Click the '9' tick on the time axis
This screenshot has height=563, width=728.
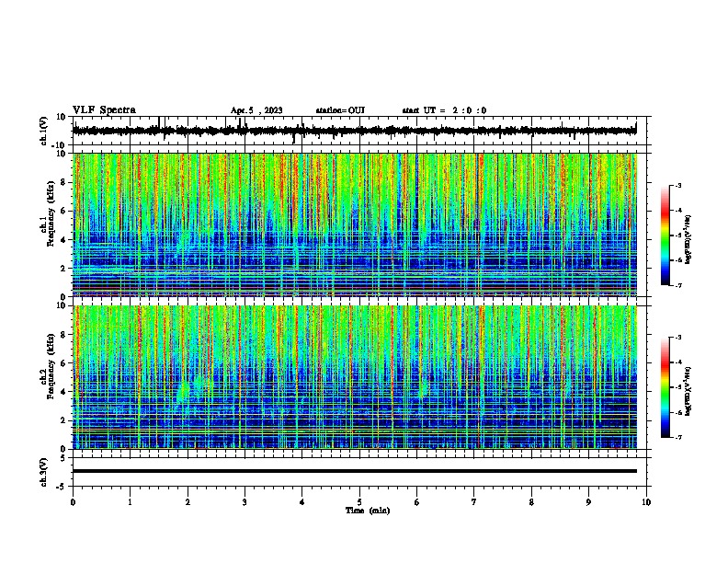[588, 502]
